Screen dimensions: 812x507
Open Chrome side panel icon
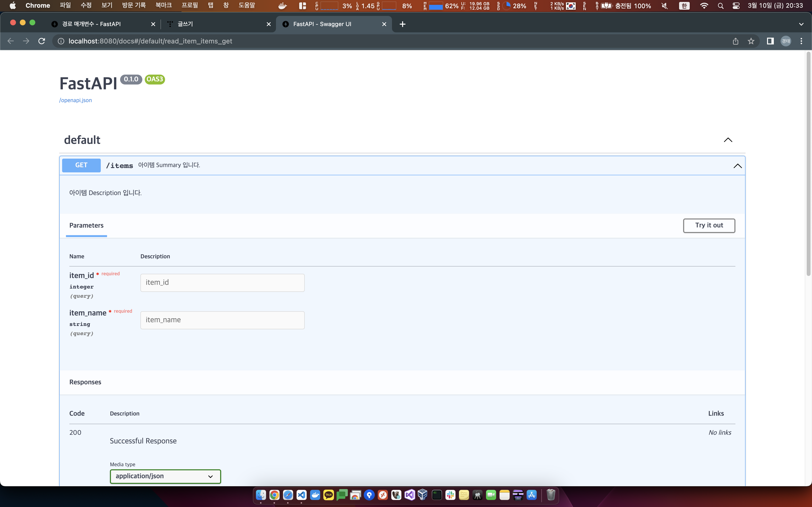click(x=770, y=41)
